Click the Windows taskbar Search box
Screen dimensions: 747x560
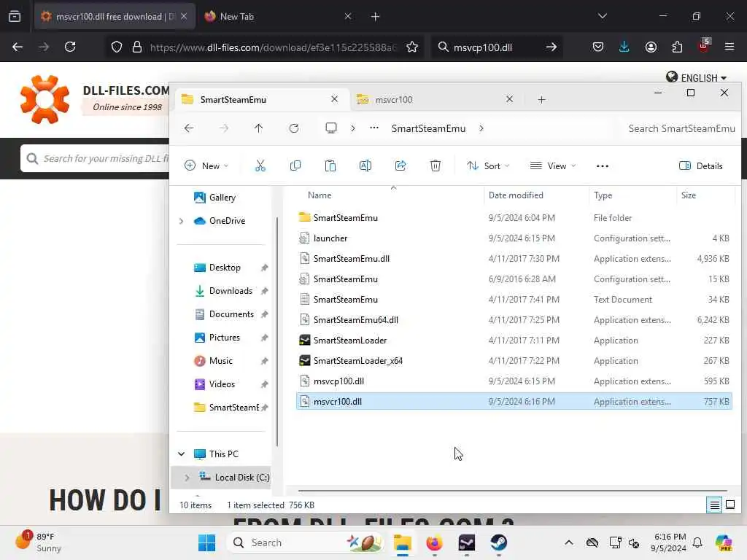click(x=305, y=542)
